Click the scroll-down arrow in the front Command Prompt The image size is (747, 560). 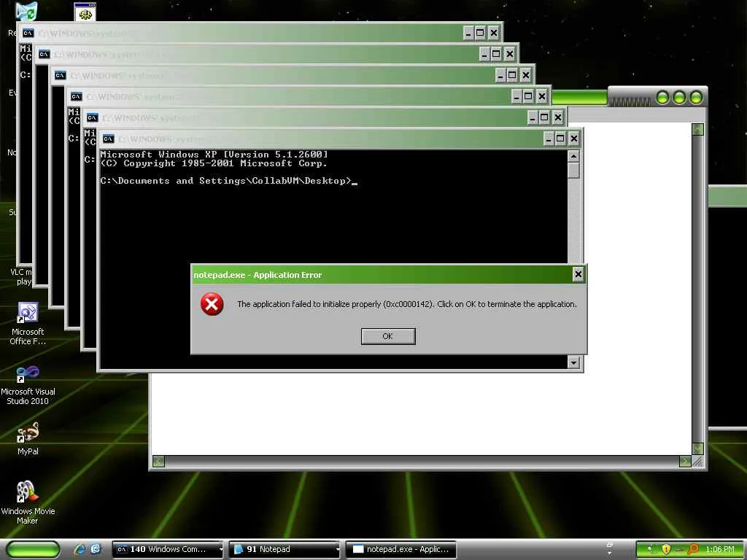[x=573, y=362]
